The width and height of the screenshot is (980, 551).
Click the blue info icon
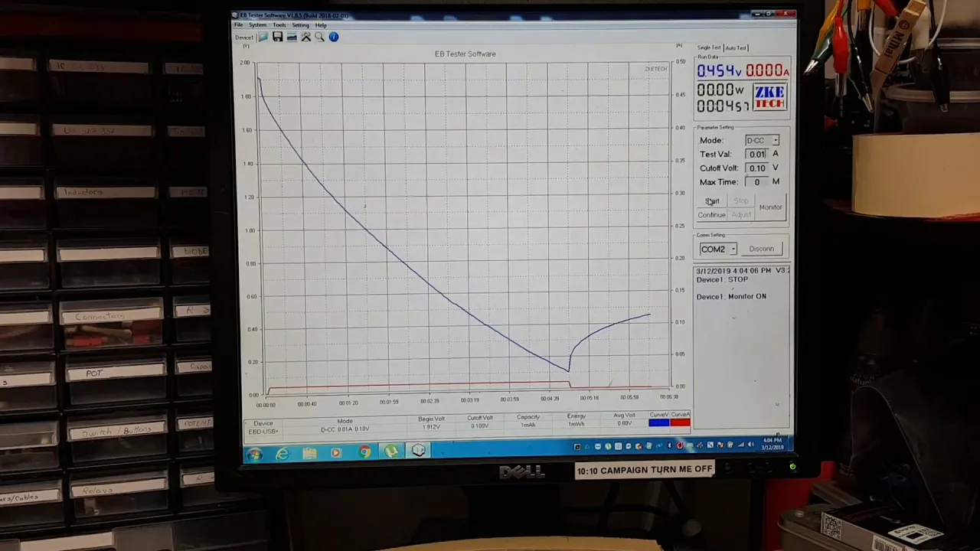pos(334,37)
